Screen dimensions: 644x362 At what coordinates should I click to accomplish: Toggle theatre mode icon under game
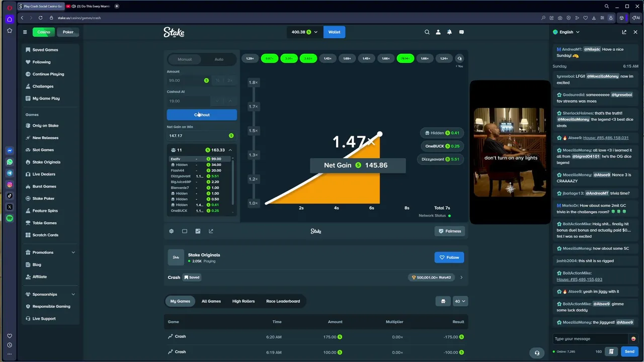(x=185, y=231)
